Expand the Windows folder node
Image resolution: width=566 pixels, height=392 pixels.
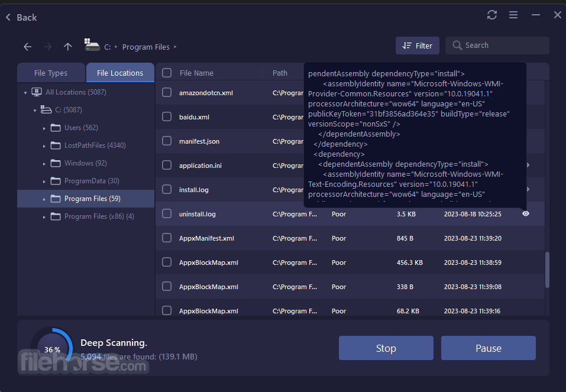click(x=44, y=164)
